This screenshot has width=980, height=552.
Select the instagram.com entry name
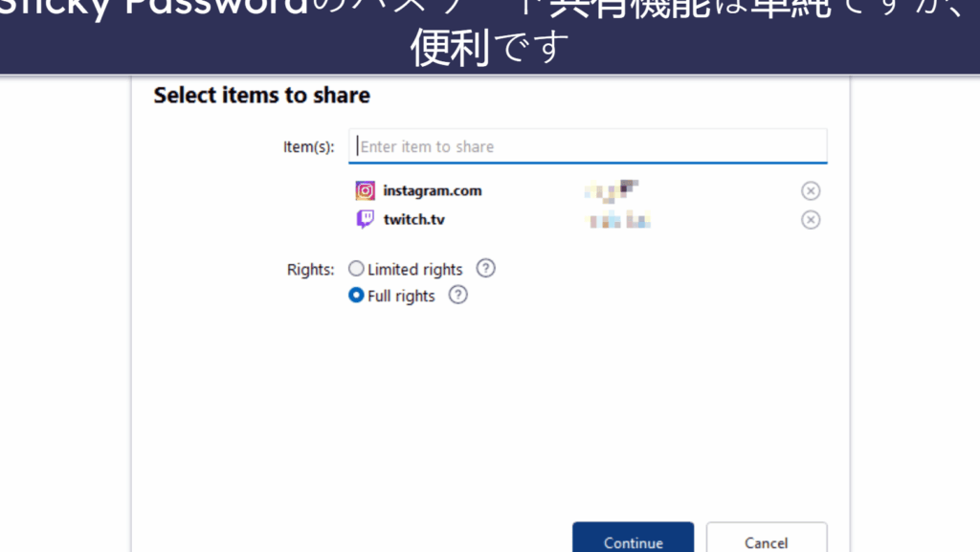432,190
